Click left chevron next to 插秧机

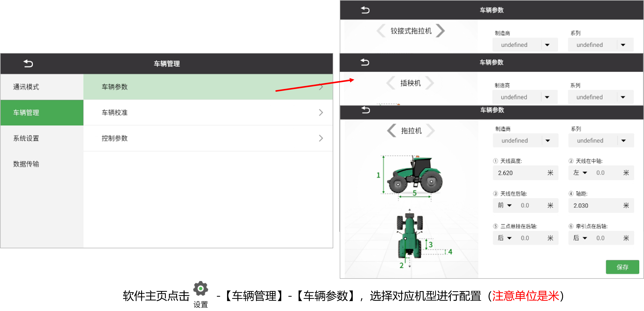pos(391,83)
